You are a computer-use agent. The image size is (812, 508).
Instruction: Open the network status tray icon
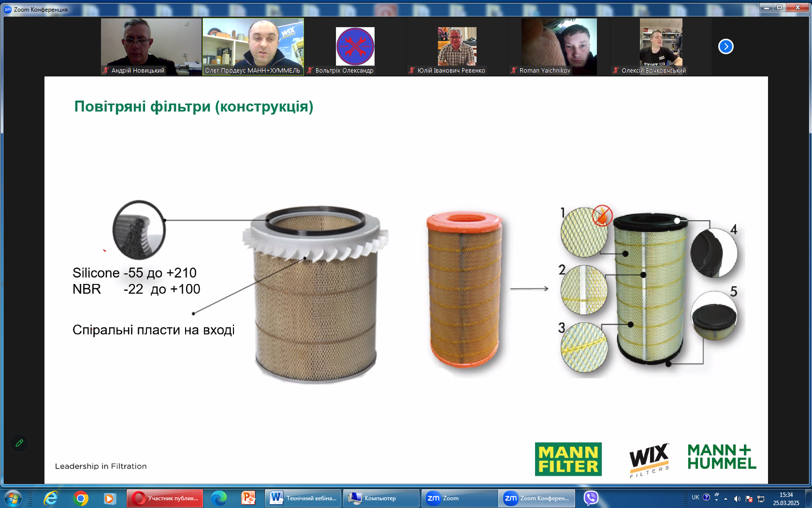coord(761,499)
